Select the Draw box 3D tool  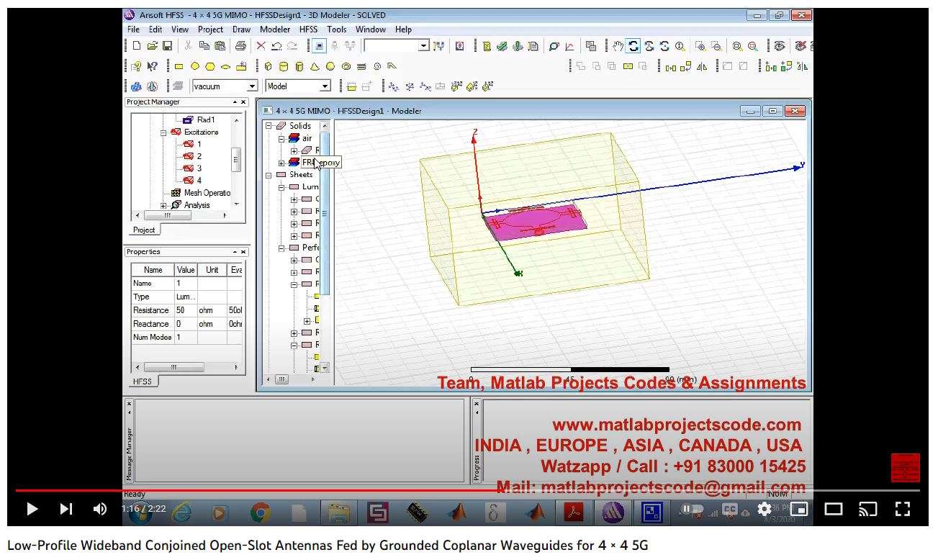pyautogui.click(x=268, y=66)
